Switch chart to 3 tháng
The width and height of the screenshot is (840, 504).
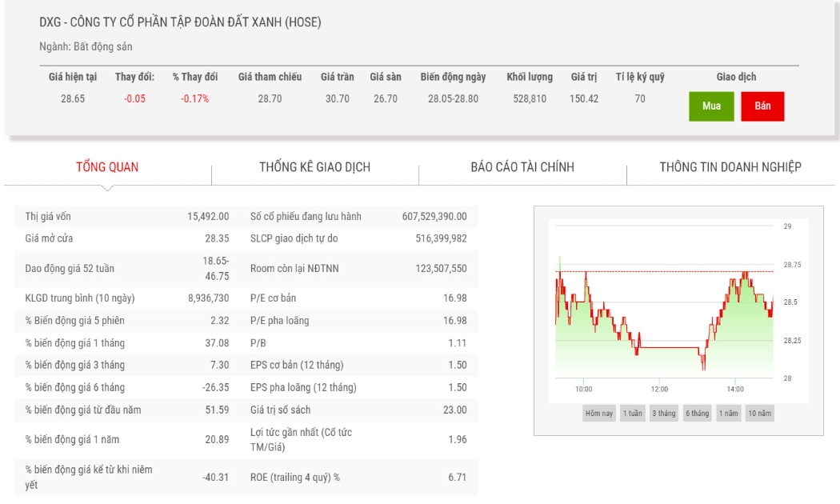664,413
